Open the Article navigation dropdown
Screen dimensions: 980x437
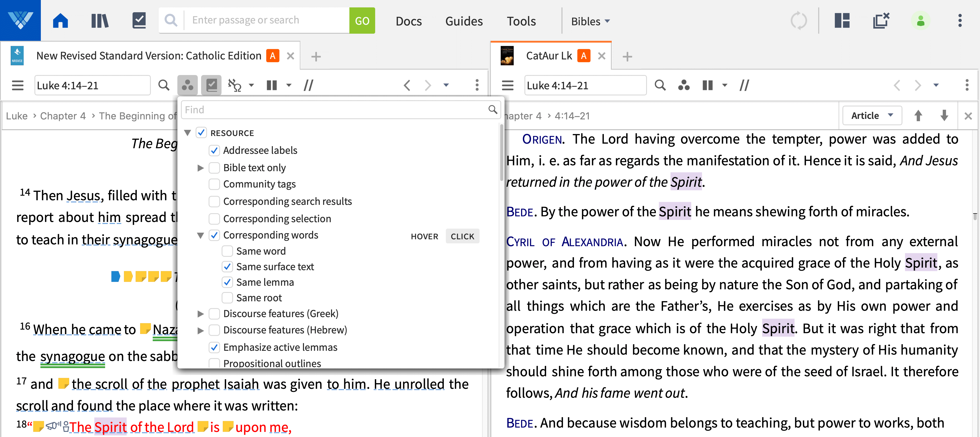coord(872,115)
